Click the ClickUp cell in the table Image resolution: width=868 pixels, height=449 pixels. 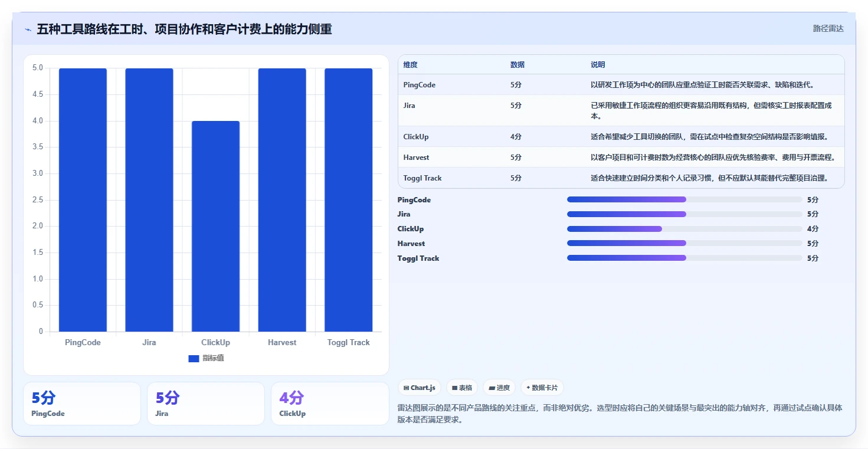click(416, 137)
